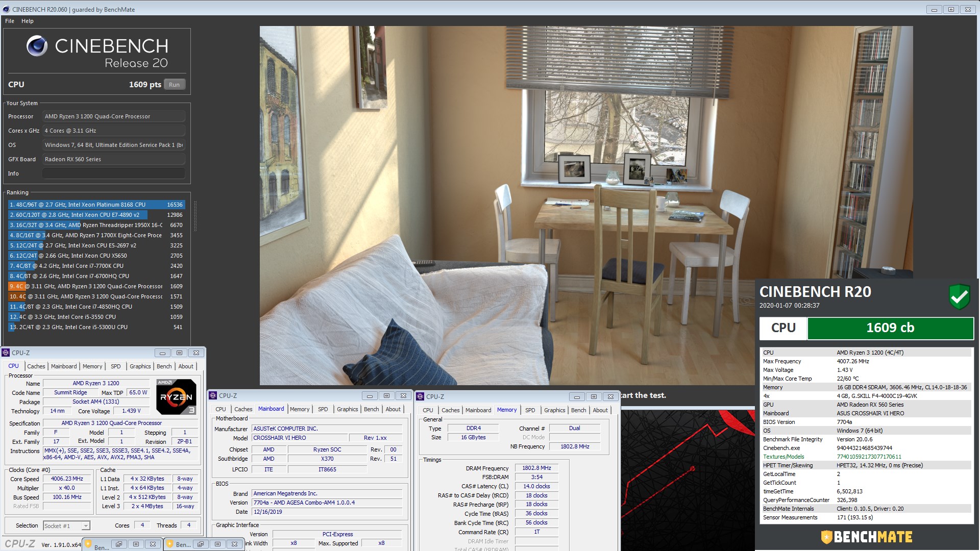Image resolution: width=980 pixels, height=551 pixels.
Task: Select ranking row Intel Core i7-7700K CPU
Action: tap(96, 266)
